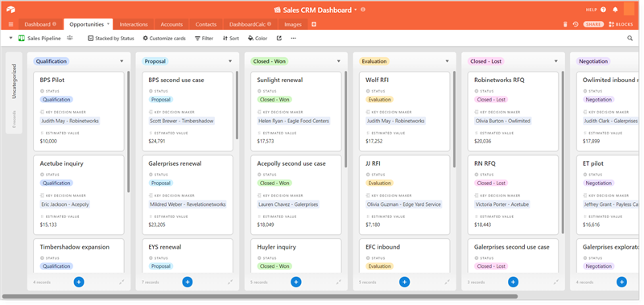Switch to the Accounts tab

[x=171, y=25]
